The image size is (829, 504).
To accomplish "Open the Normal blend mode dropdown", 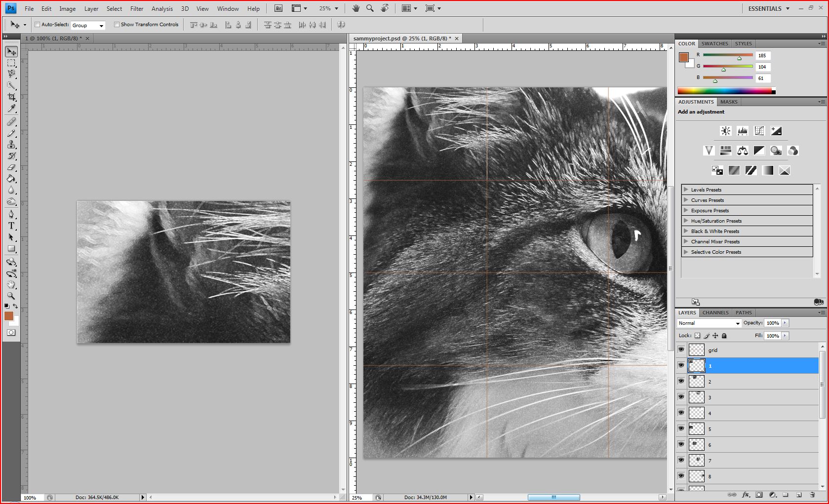I will point(709,323).
